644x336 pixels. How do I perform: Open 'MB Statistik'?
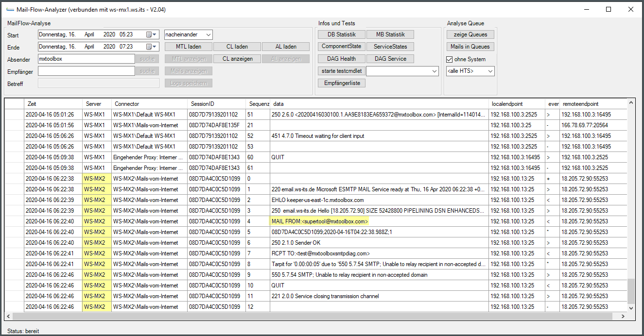click(390, 34)
